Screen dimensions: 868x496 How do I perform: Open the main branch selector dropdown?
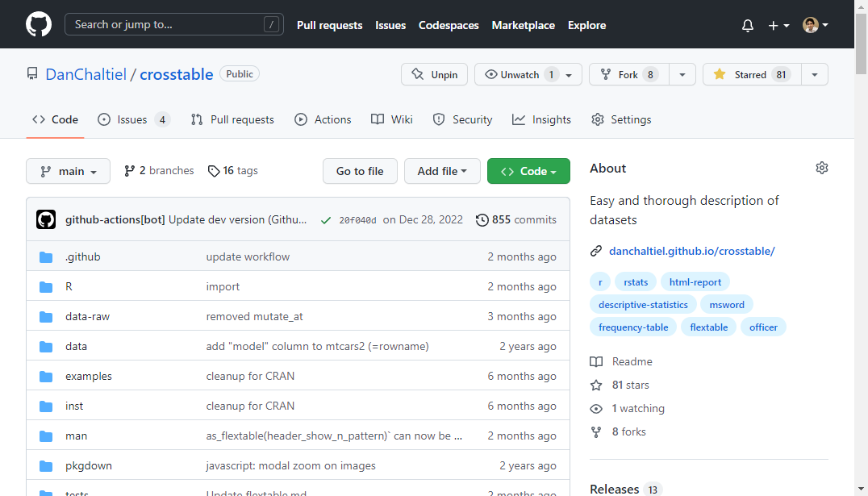[68, 171]
